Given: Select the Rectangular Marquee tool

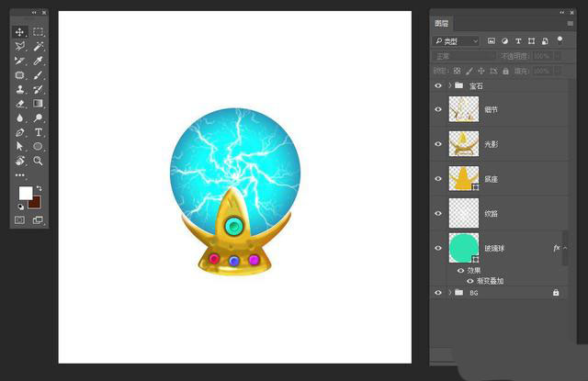Looking at the screenshot, I should [39, 32].
